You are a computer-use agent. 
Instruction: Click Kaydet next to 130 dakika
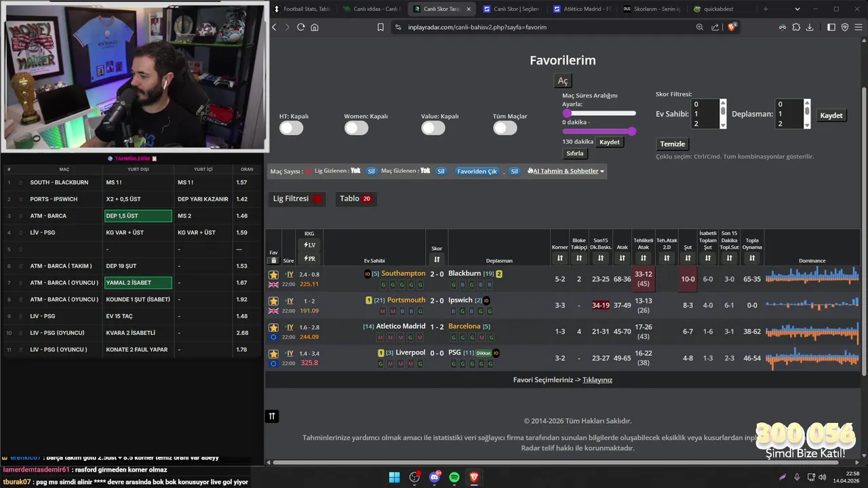click(609, 142)
